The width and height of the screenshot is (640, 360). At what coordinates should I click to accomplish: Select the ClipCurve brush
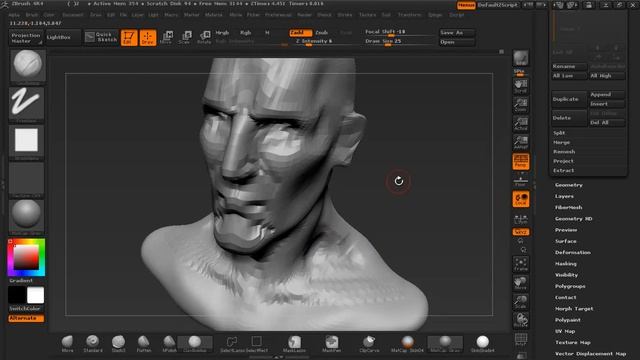(369, 344)
